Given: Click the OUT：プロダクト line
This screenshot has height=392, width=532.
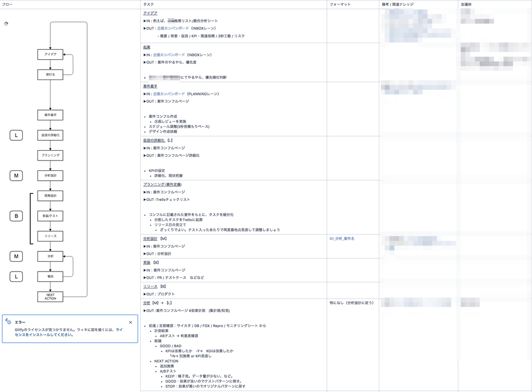Looking at the screenshot, I should [159, 294].
